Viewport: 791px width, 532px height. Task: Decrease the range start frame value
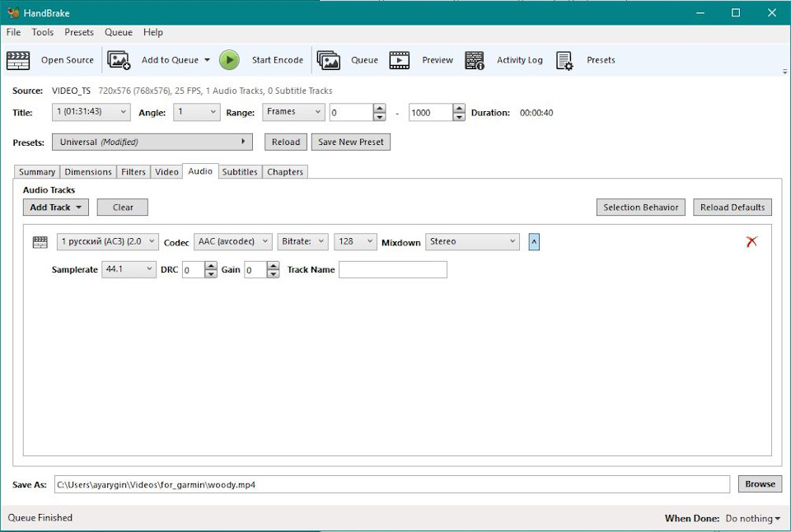click(x=379, y=117)
